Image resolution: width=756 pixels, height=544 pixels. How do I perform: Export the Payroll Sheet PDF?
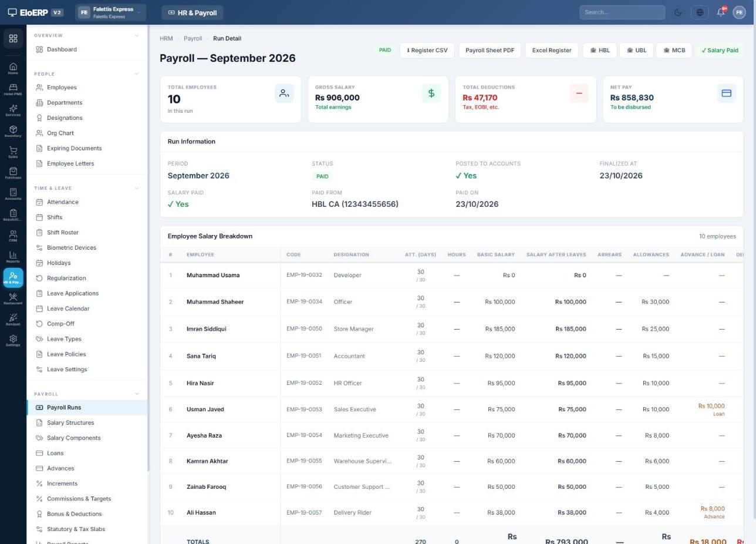(x=490, y=51)
